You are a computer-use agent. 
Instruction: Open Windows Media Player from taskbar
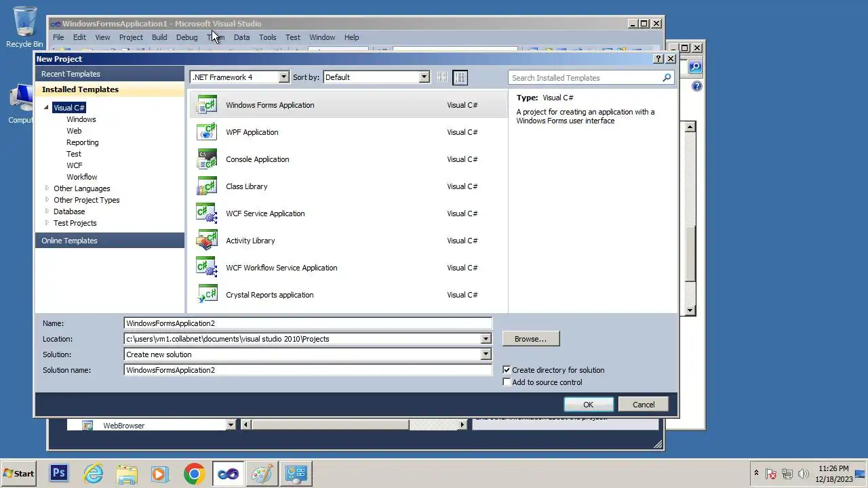(x=160, y=474)
